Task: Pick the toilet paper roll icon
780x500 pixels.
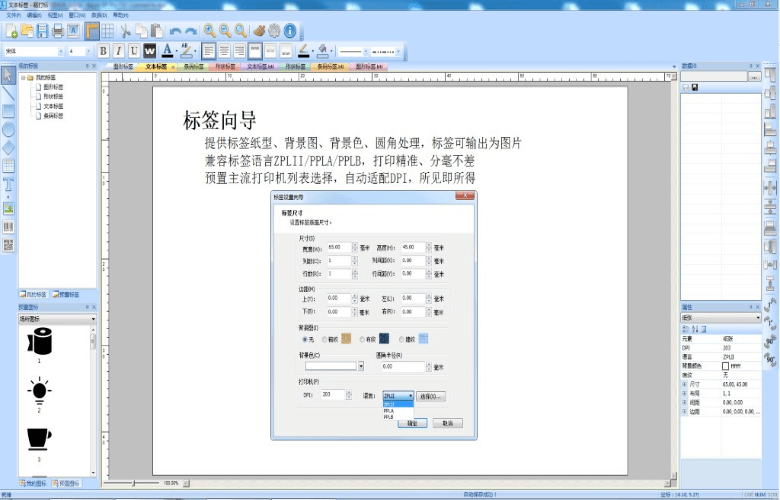Action: coord(39,341)
